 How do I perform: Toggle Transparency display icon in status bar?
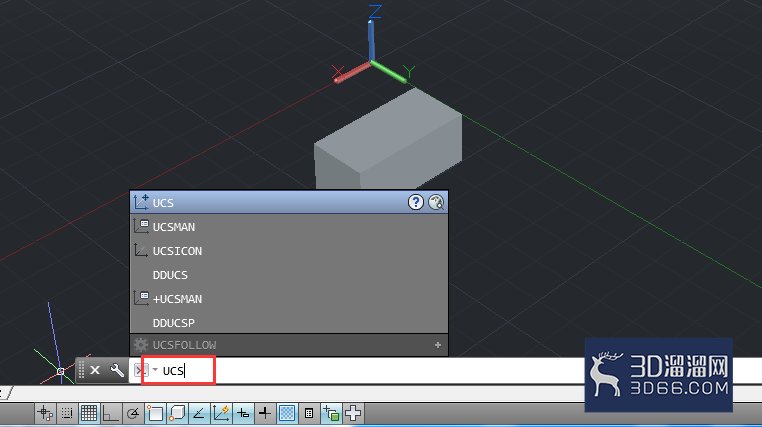pyautogui.click(x=287, y=413)
